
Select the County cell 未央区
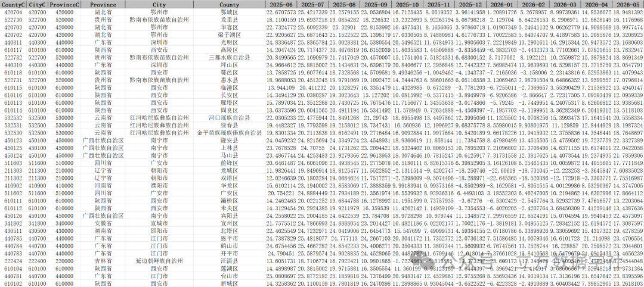pyautogui.click(x=229, y=208)
